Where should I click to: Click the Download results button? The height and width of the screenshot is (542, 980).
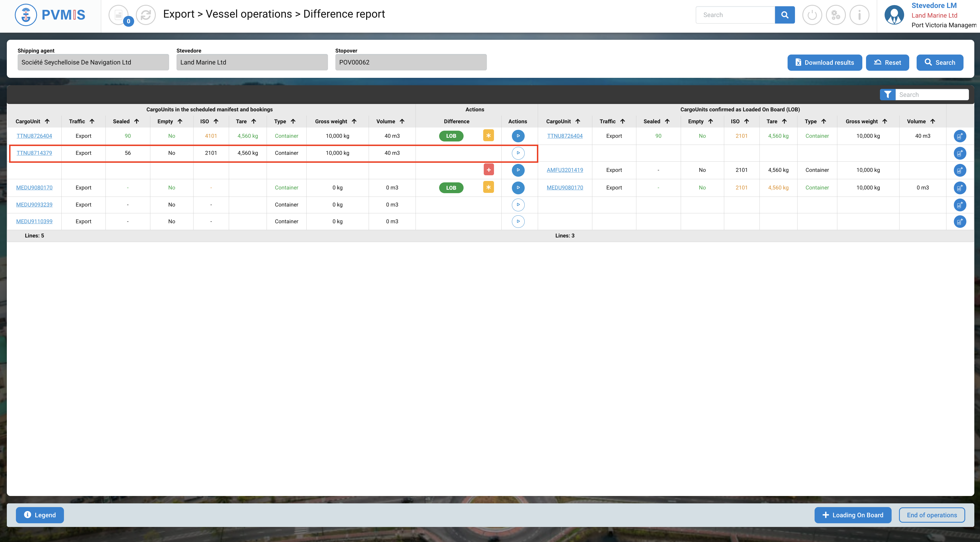pyautogui.click(x=825, y=62)
